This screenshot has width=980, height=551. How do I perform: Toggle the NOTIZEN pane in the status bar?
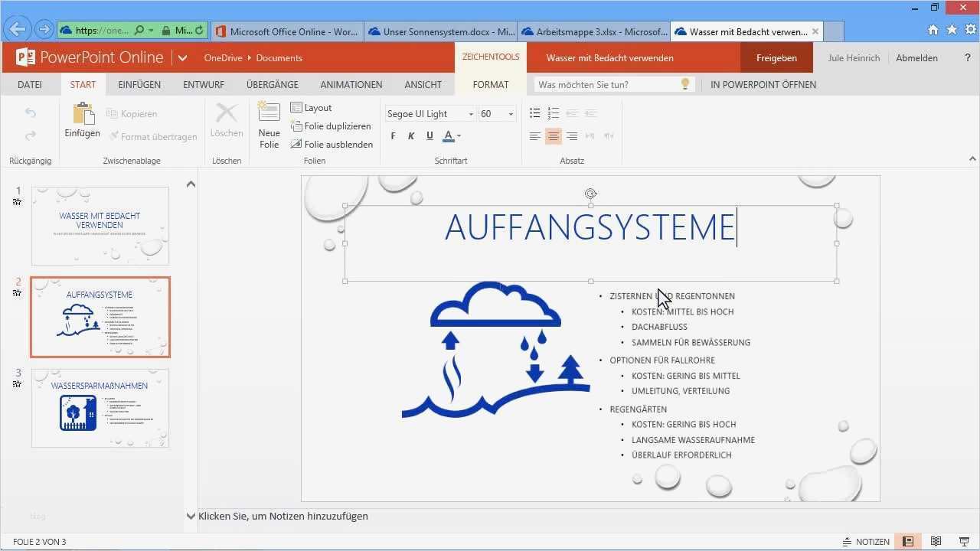(866, 541)
